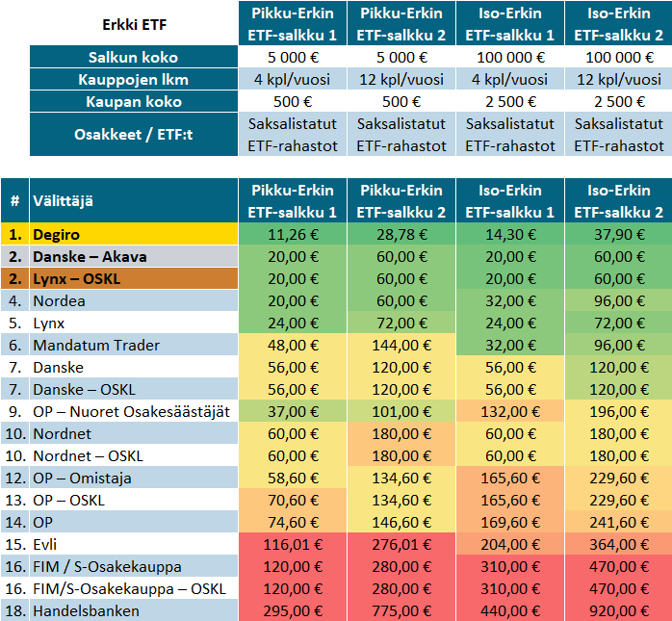Select 'FIM/S-Osakekauppa – OSKL' broker name
The image size is (672, 621).
point(129,589)
